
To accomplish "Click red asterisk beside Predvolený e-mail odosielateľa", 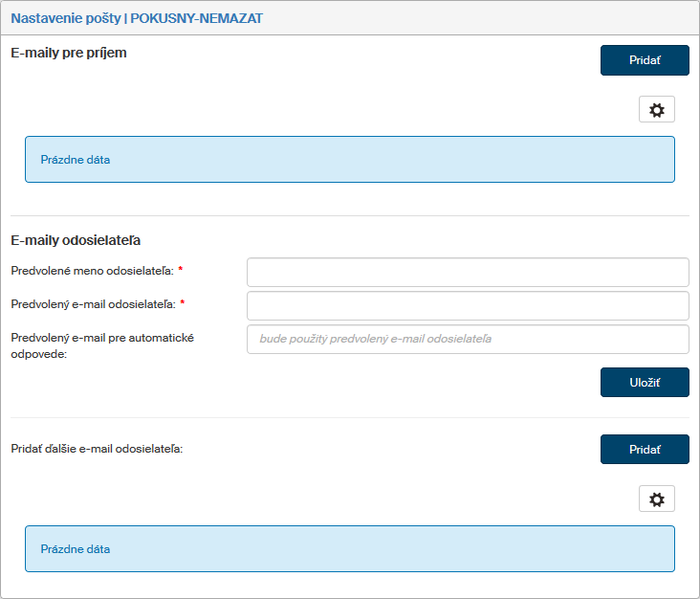I will (x=182, y=304).
